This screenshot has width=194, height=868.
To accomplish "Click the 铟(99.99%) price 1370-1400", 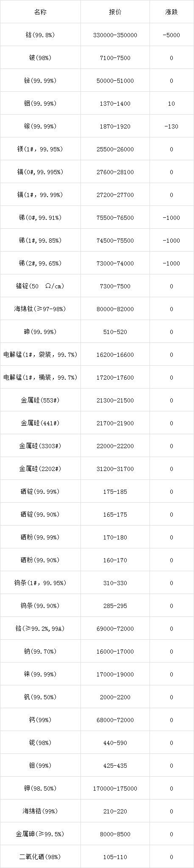I will pos(115,104).
